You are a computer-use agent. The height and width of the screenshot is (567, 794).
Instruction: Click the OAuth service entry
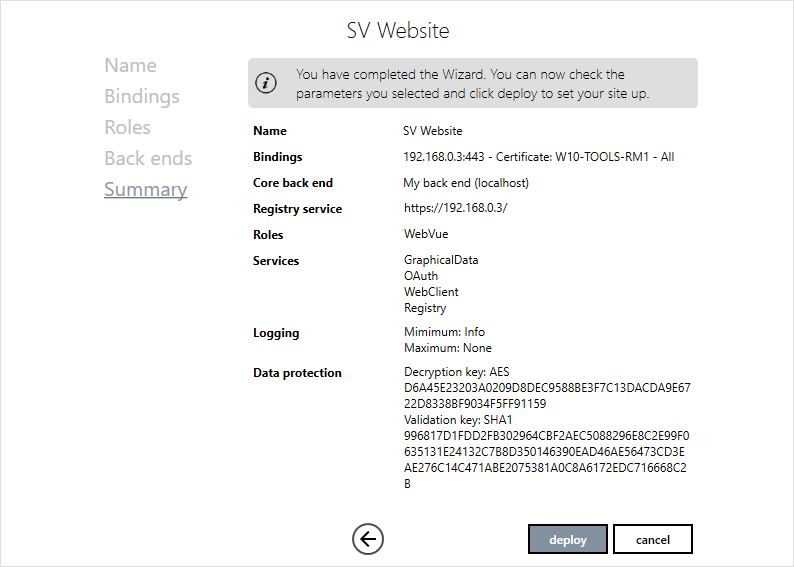tap(420, 276)
